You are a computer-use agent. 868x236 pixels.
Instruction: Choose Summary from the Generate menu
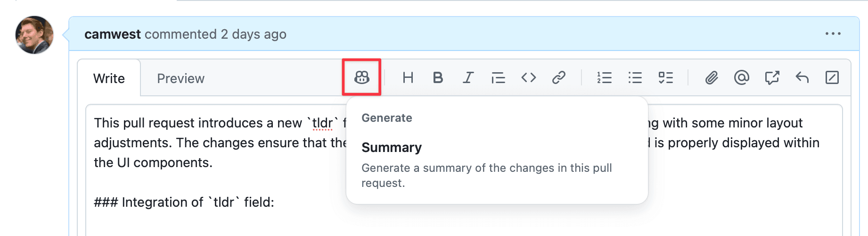(392, 148)
